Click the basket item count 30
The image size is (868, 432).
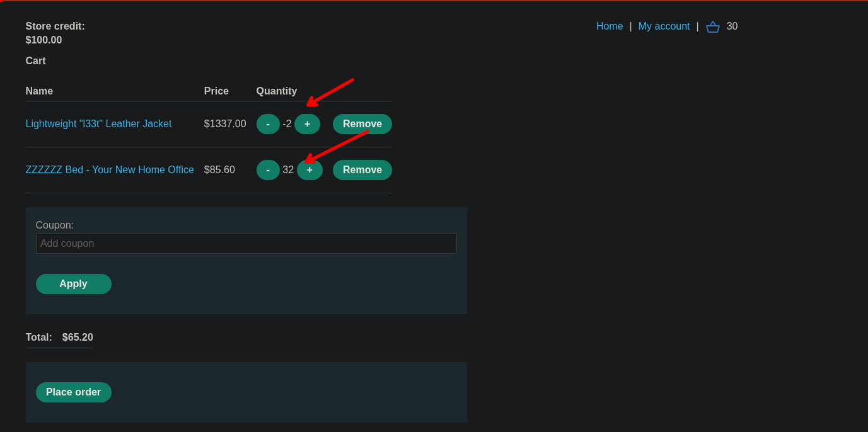click(x=732, y=26)
